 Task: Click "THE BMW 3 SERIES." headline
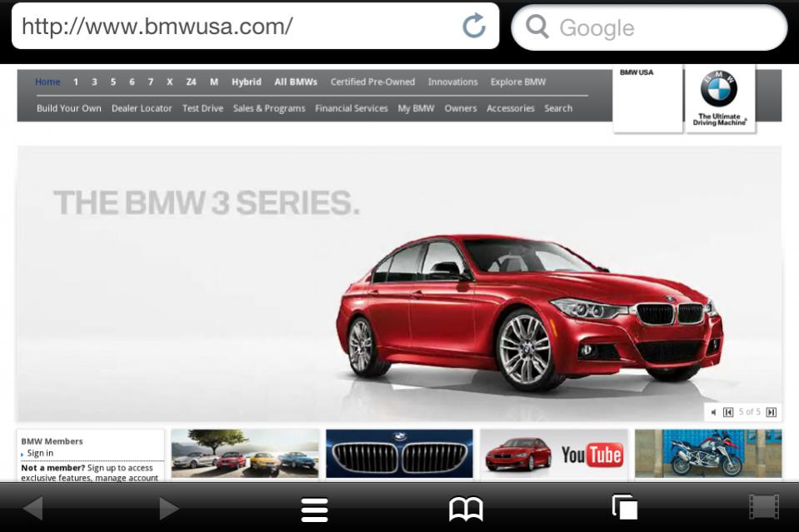coord(207,203)
